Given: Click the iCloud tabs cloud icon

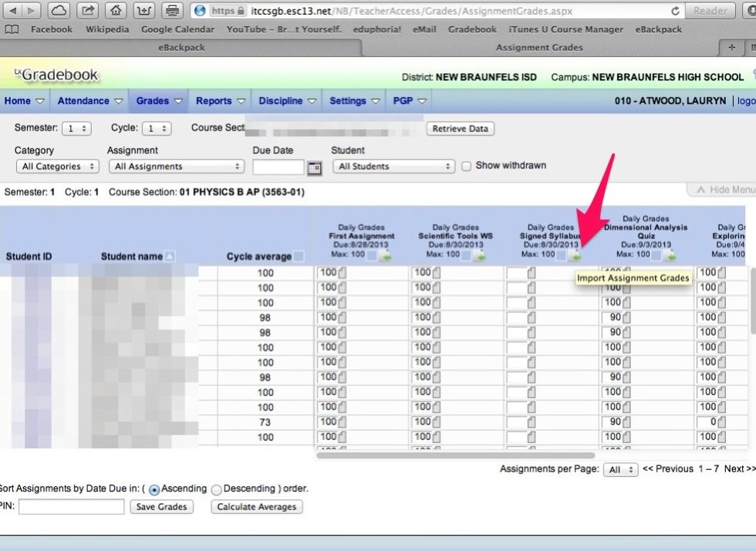Looking at the screenshot, I should (x=60, y=10).
